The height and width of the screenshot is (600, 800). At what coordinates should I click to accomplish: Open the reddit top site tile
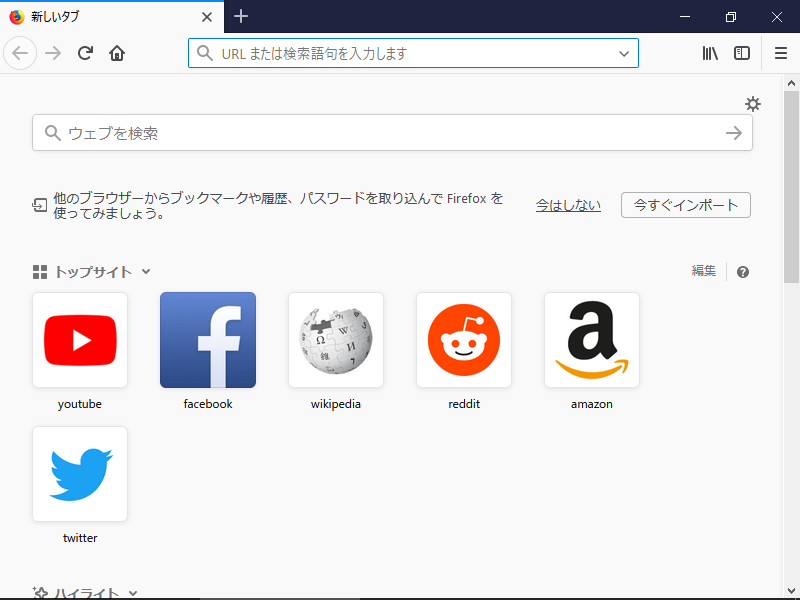[464, 340]
